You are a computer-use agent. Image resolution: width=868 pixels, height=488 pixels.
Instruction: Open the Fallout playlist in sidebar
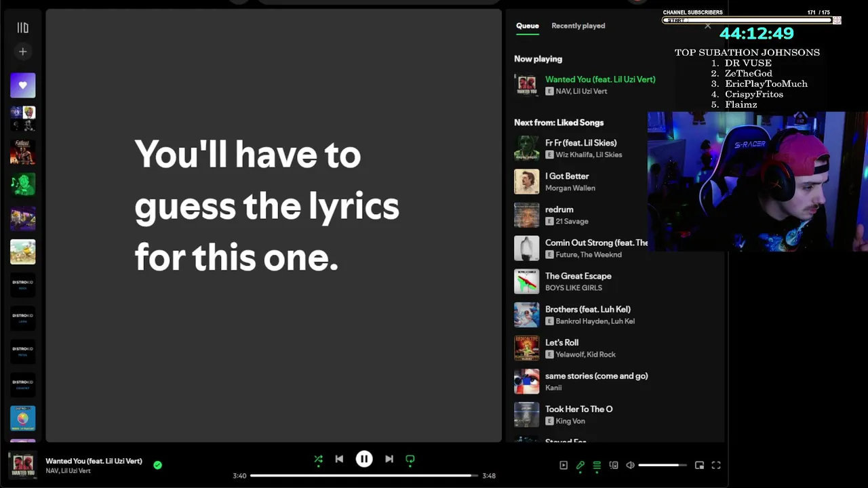pyautogui.click(x=22, y=152)
